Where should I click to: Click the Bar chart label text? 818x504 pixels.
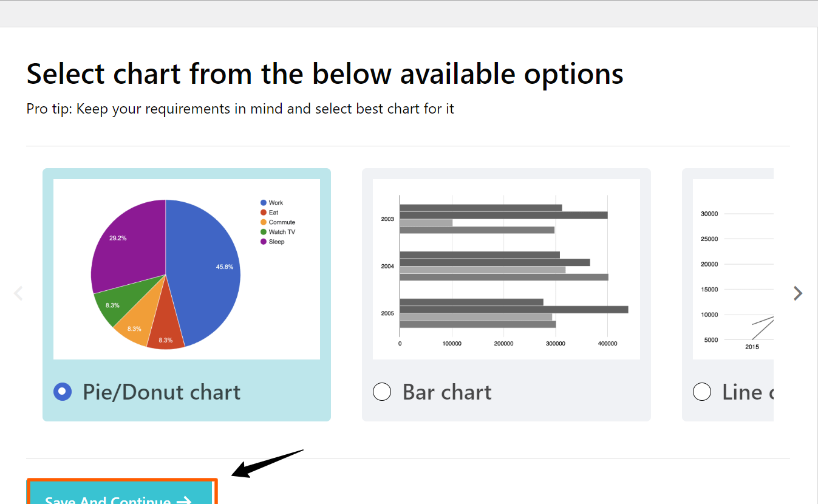coord(446,392)
